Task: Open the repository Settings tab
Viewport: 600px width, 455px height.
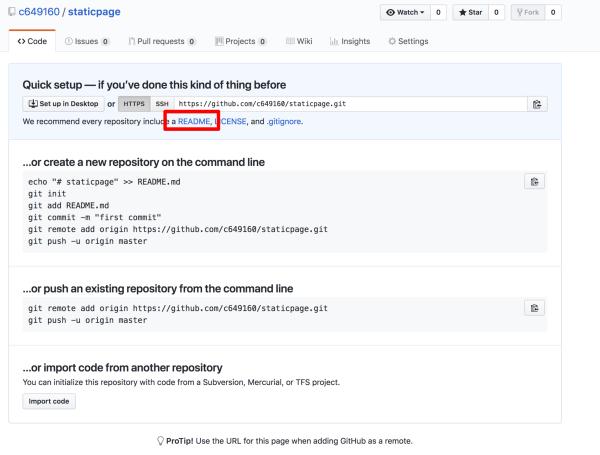Action: [x=408, y=41]
